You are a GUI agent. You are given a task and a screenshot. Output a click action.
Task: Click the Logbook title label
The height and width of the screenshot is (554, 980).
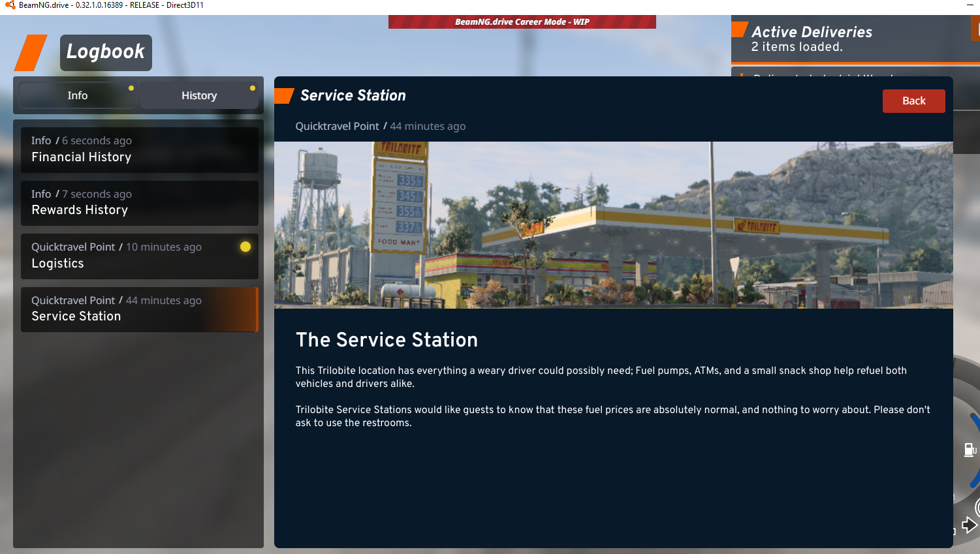tap(106, 52)
